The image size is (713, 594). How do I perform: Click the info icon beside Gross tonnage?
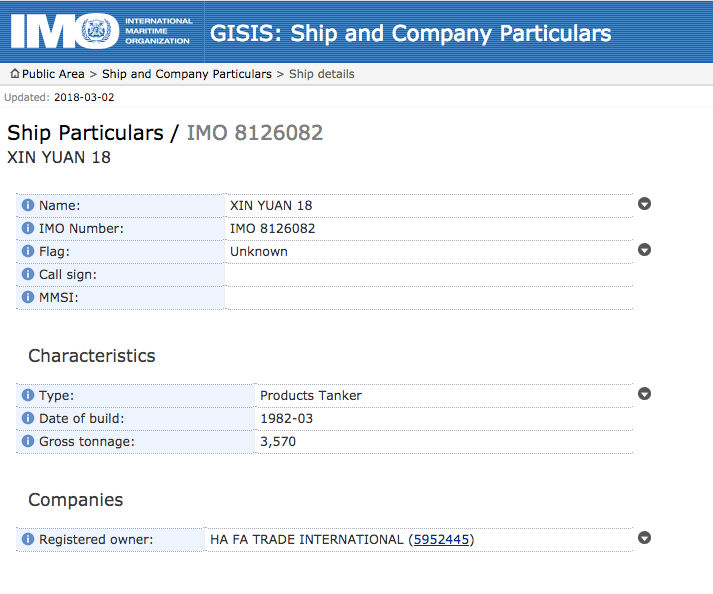coord(28,441)
